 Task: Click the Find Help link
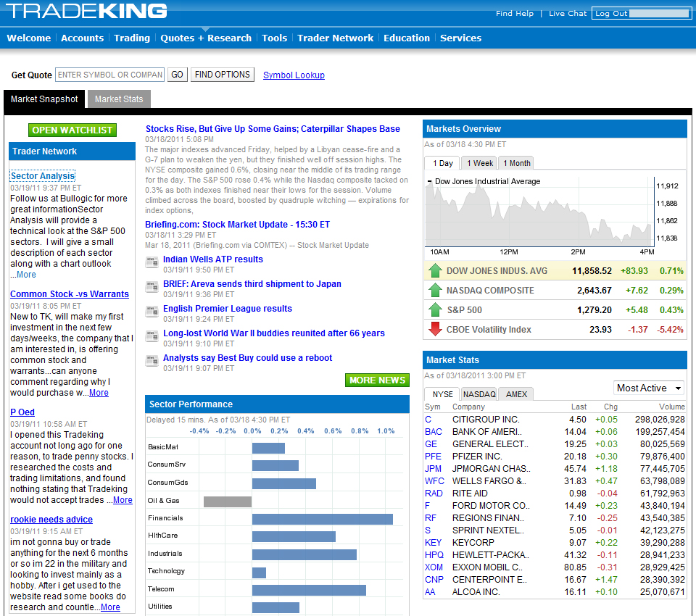(x=515, y=13)
